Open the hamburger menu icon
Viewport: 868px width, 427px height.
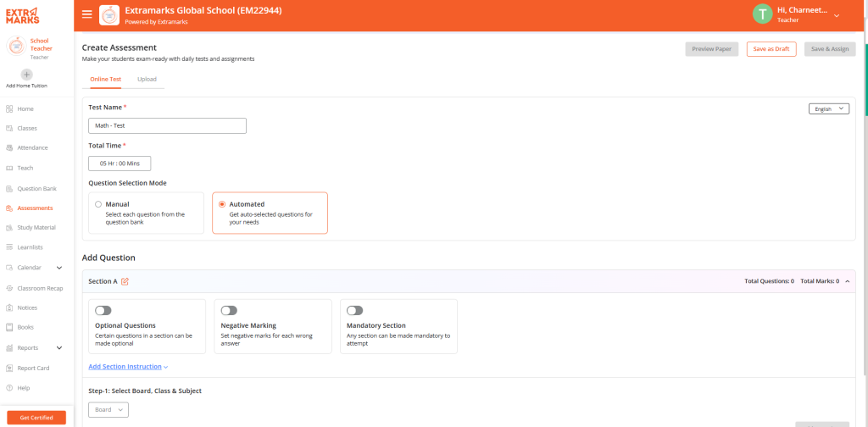[x=87, y=14]
